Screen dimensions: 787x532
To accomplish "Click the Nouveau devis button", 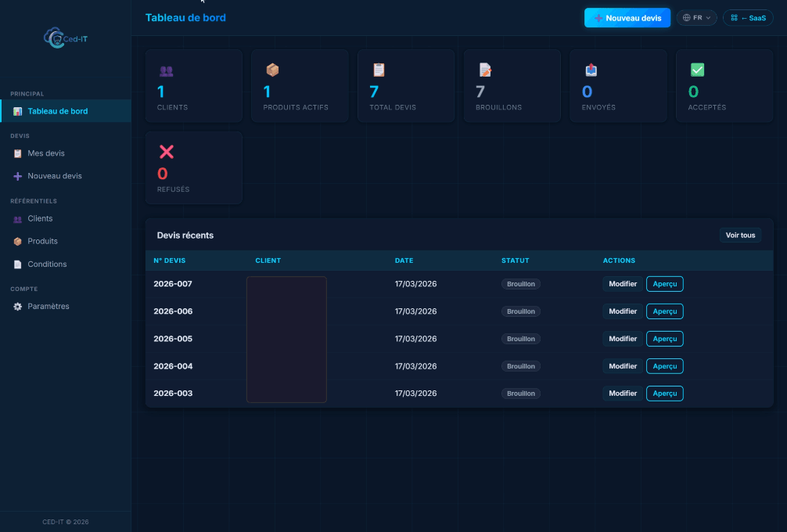I will pyautogui.click(x=627, y=17).
